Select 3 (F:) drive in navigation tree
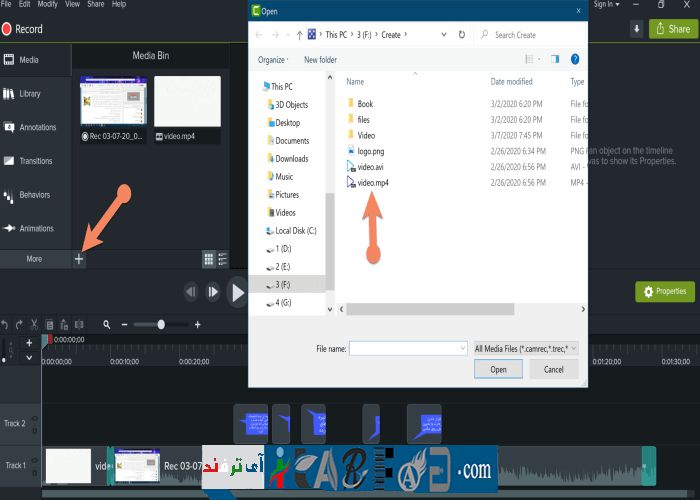 point(283,284)
